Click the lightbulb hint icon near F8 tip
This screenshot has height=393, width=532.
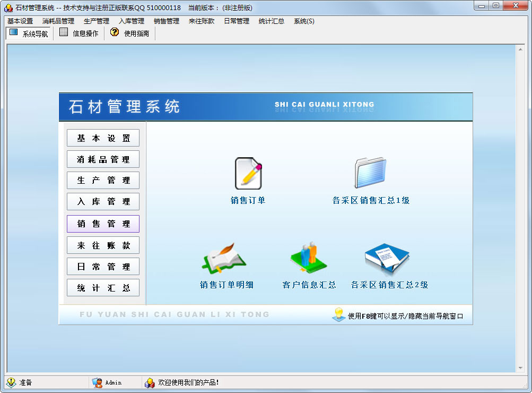(338, 314)
